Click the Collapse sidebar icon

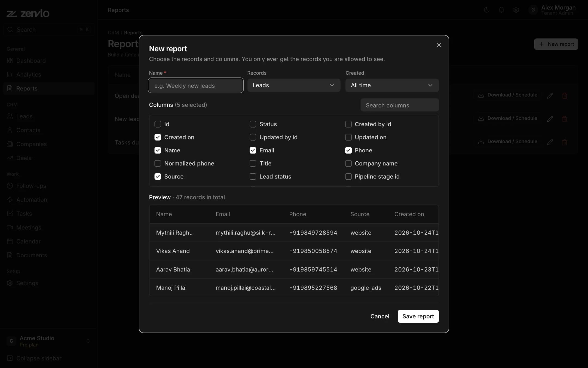tap(10, 358)
